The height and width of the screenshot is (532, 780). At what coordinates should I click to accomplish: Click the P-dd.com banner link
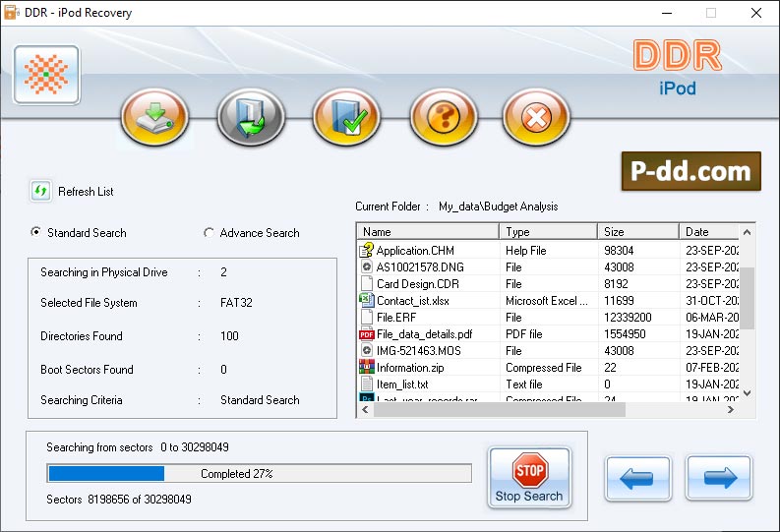(x=690, y=171)
